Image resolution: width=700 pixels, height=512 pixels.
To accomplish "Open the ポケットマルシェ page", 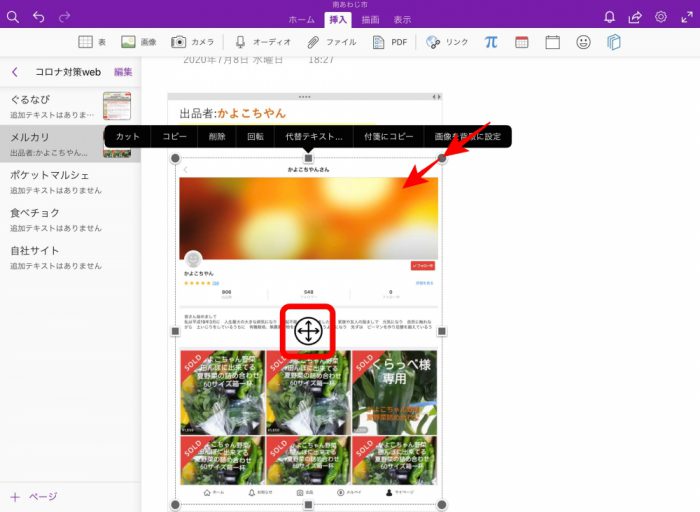I will tap(70, 182).
